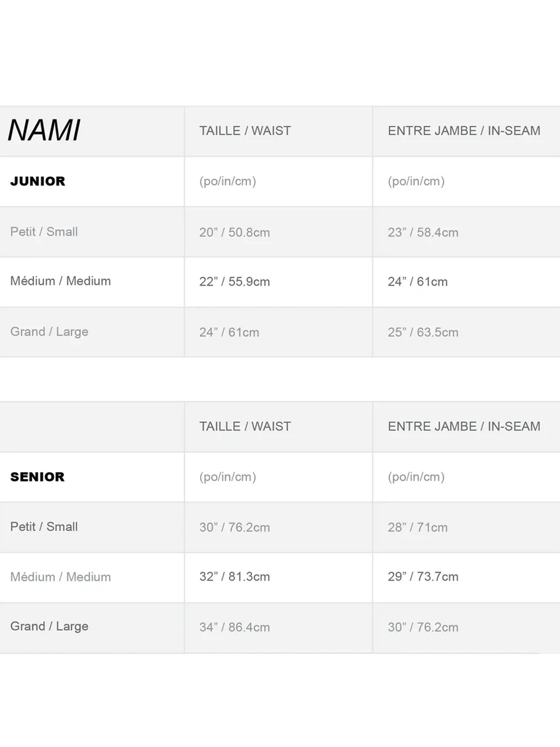
Task: Select the Senior Petit / Small row label
Action: click(44, 527)
